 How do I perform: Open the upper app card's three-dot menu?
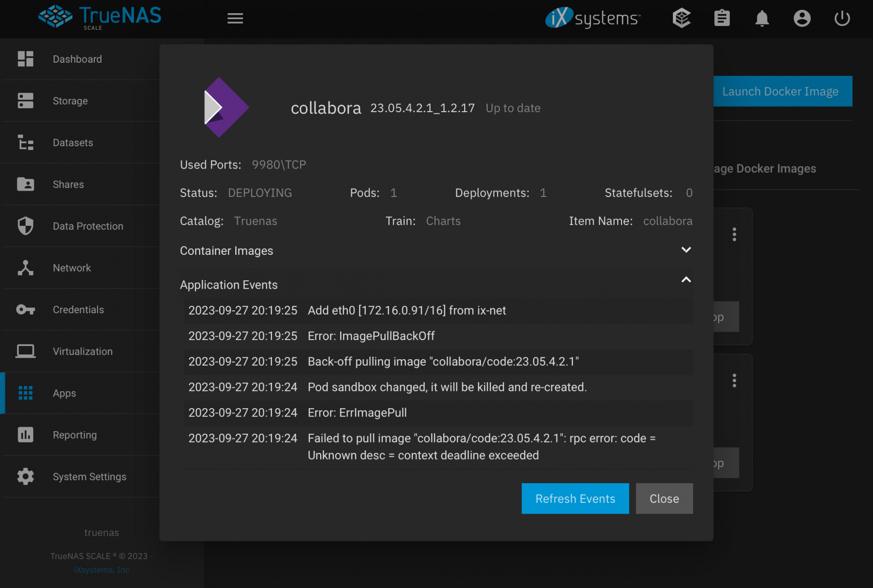pos(734,235)
